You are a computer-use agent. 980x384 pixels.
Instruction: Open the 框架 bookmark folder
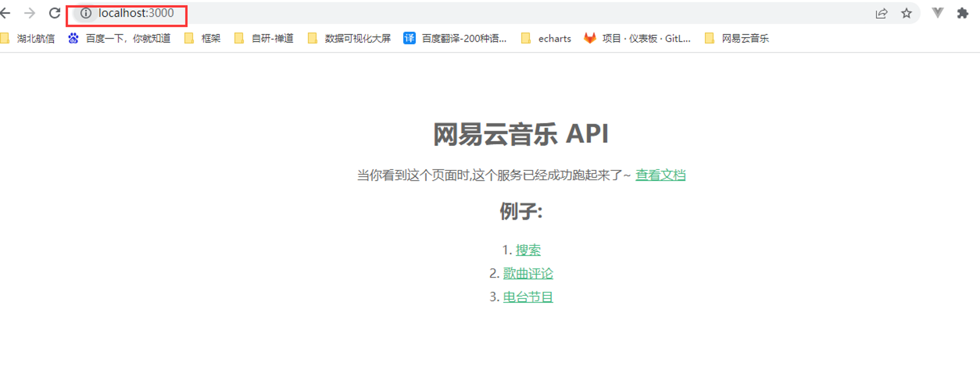(x=203, y=39)
